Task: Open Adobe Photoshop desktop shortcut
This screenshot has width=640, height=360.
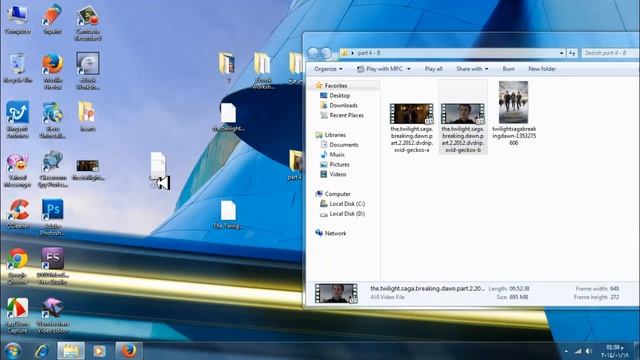Action: pyautogui.click(x=52, y=217)
